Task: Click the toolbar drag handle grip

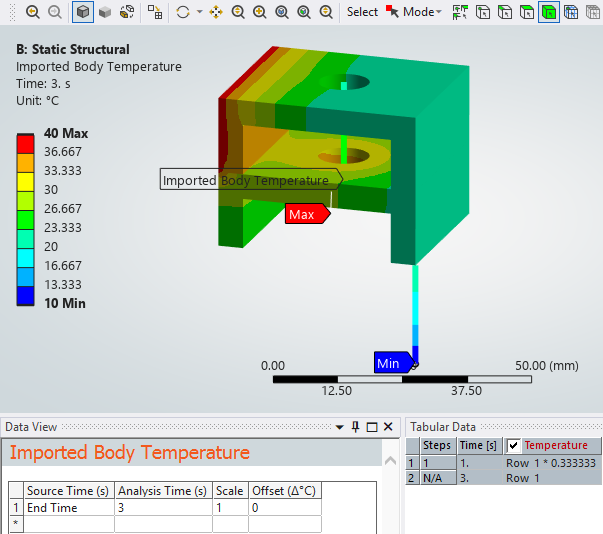Action: tap(13, 12)
